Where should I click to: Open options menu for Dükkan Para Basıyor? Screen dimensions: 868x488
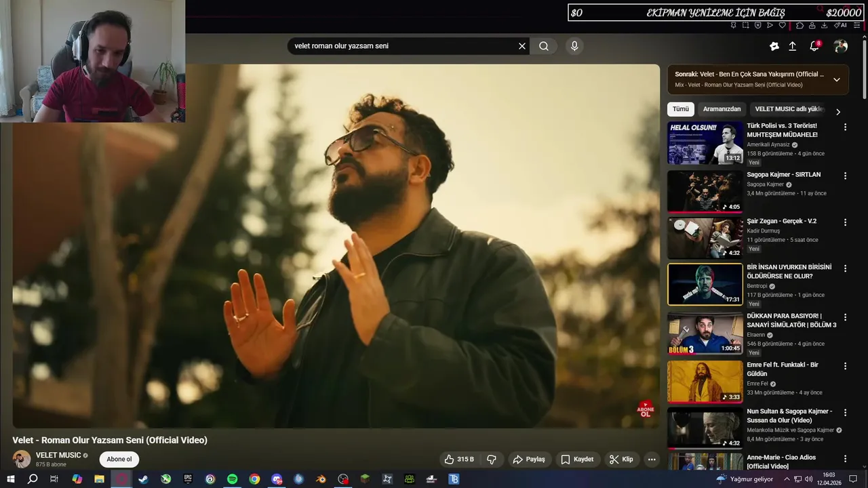point(845,317)
